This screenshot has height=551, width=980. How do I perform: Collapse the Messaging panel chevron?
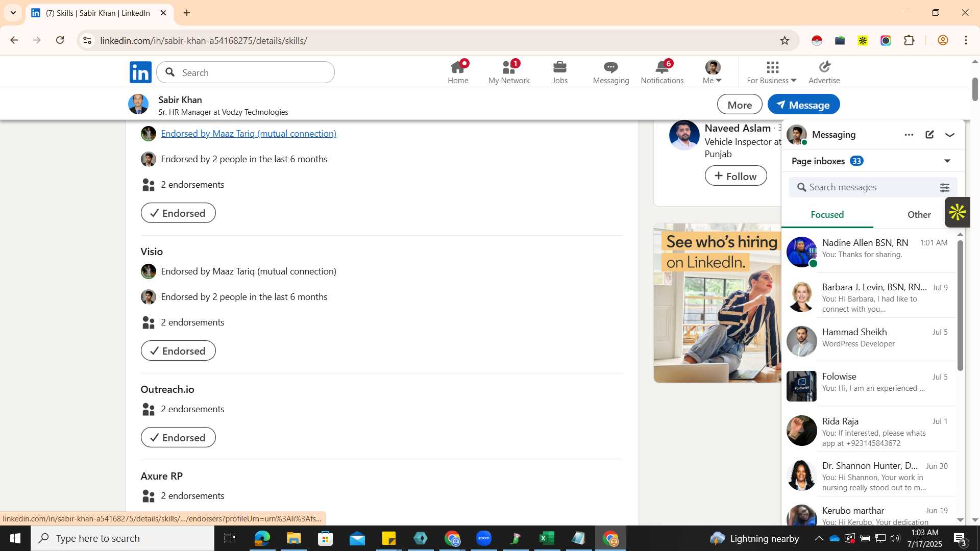click(950, 135)
